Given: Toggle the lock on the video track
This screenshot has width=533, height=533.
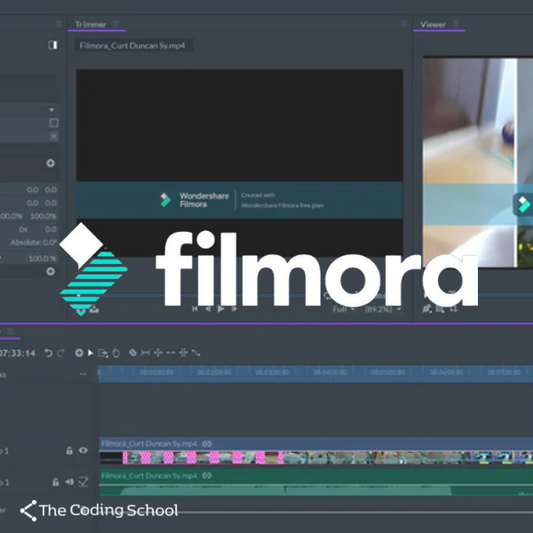Looking at the screenshot, I should (x=69, y=451).
